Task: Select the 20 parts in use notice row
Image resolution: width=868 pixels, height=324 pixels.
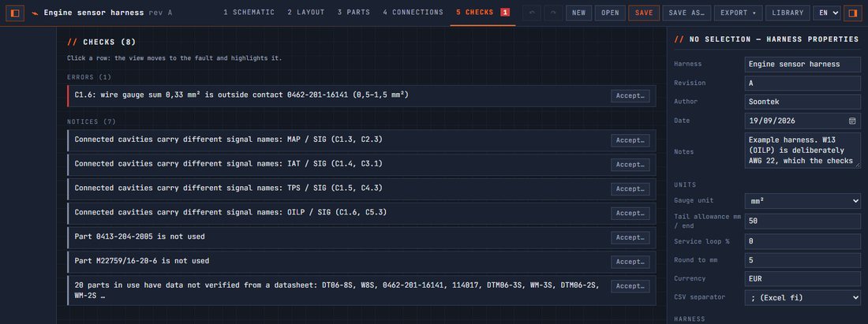Action: click(361, 290)
